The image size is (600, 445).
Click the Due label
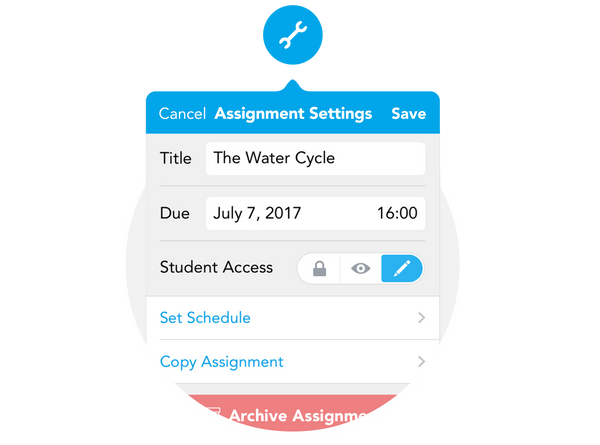[174, 213]
